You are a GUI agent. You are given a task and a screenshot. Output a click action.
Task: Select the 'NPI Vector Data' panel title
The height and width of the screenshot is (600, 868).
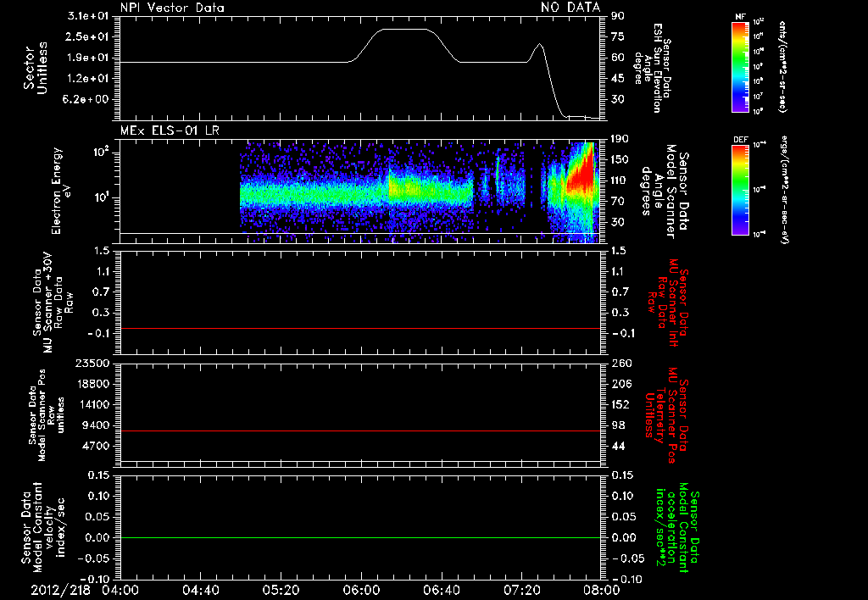172,8
